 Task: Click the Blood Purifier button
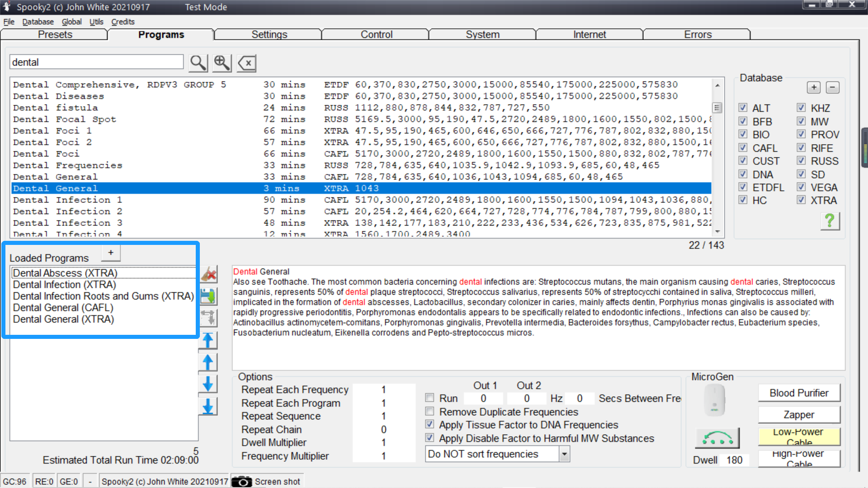pos(799,393)
